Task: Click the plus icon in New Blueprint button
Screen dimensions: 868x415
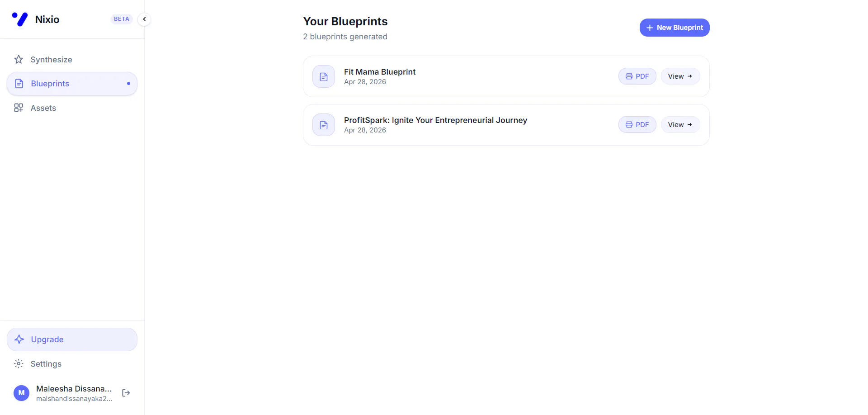Action: pyautogui.click(x=650, y=28)
